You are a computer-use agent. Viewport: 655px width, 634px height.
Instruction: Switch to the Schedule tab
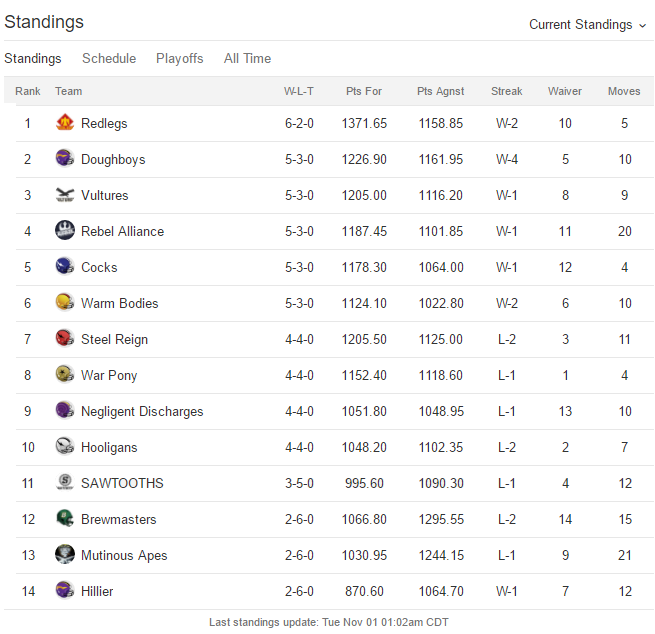pos(109,58)
